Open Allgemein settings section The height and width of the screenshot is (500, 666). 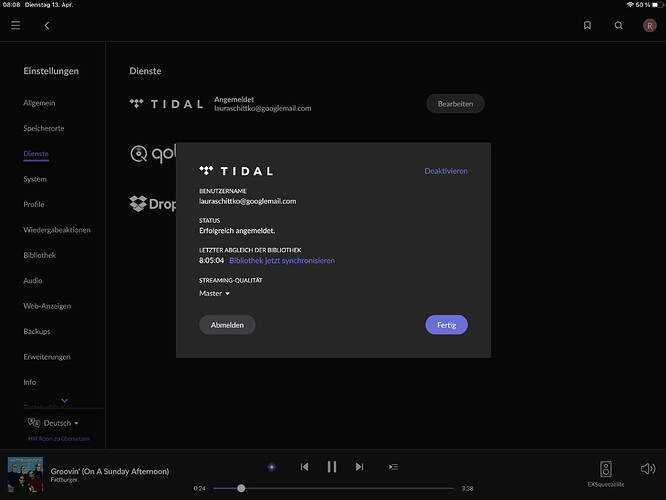coord(39,103)
